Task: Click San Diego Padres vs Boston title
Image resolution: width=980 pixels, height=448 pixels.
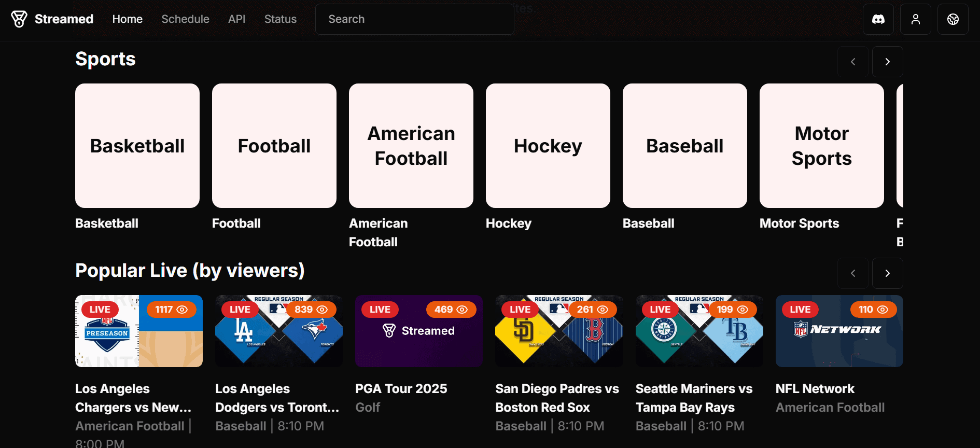Action: click(x=557, y=398)
